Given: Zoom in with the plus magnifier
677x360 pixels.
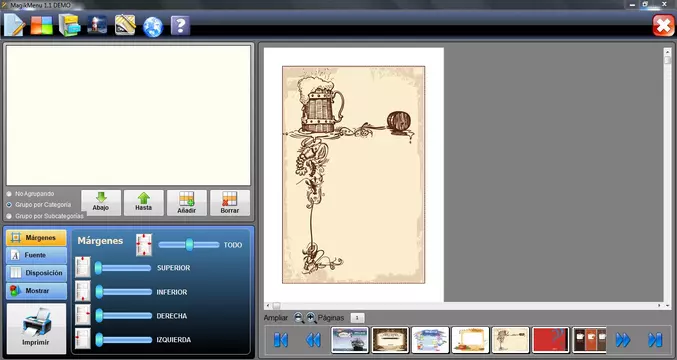Looking at the screenshot, I should [311, 318].
